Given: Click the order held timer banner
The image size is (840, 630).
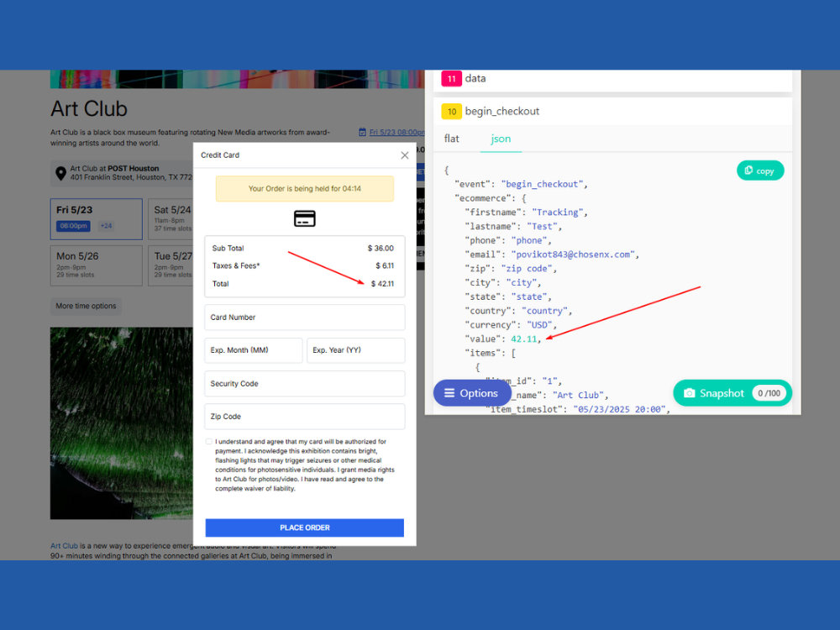Looking at the screenshot, I should 304,188.
